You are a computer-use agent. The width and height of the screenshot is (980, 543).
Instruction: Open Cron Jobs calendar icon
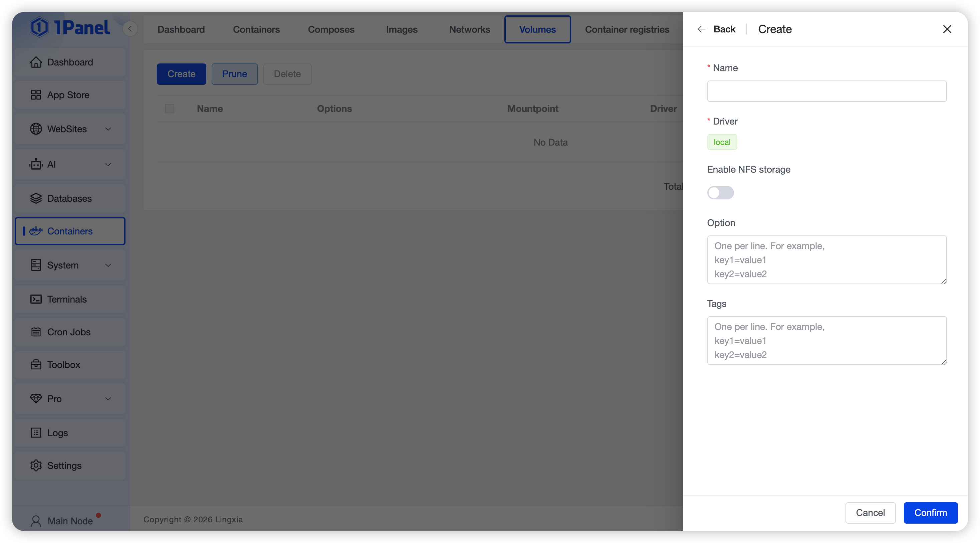coord(36,332)
